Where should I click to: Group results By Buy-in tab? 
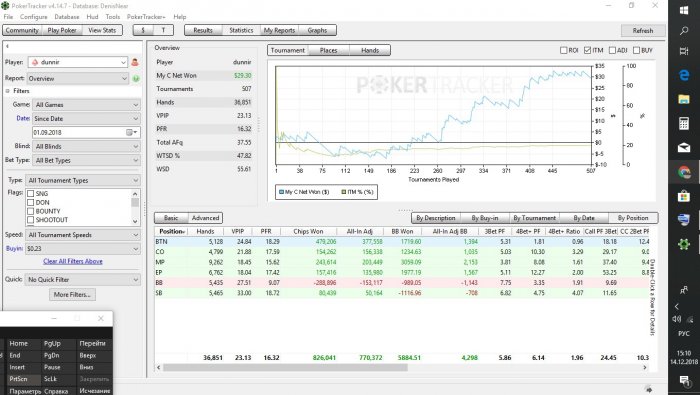[485, 218]
